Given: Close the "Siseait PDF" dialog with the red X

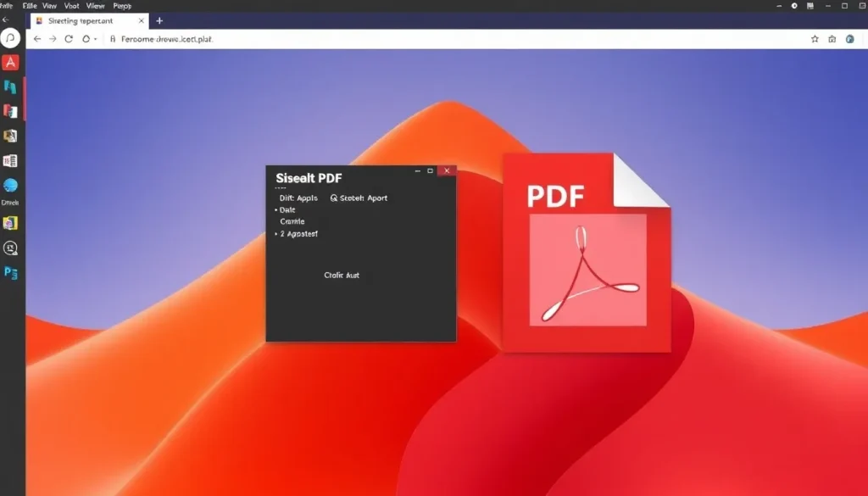Looking at the screenshot, I should (x=447, y=170).
